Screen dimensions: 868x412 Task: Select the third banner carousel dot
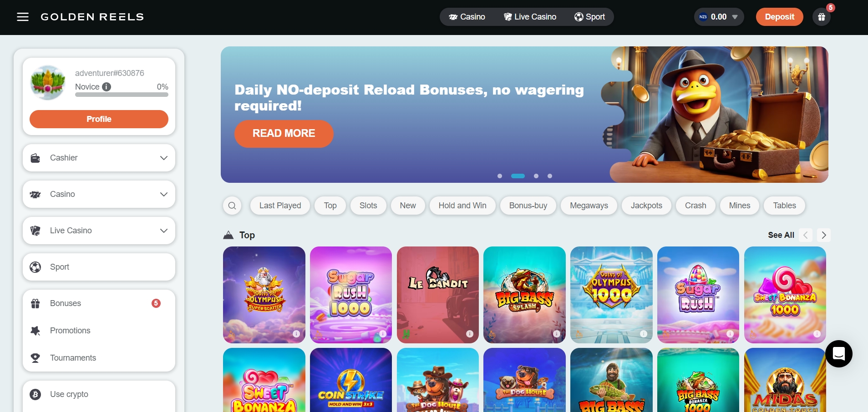[x=536, y=176]
